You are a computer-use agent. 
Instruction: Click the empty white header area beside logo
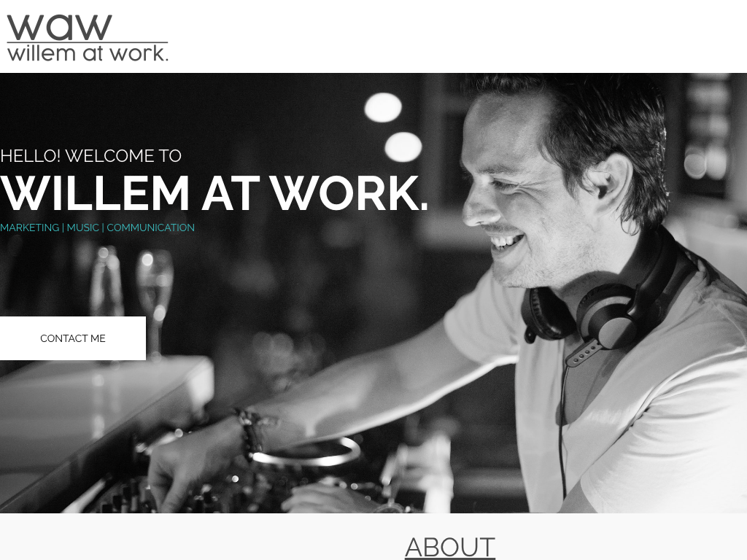coord(457,36)
